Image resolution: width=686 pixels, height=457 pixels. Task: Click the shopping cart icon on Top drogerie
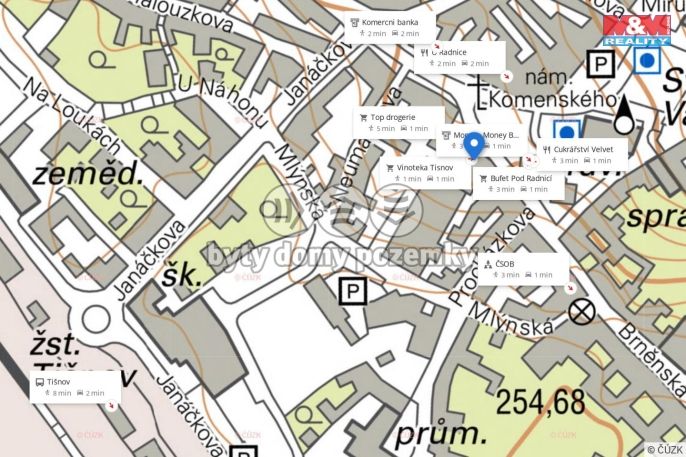click(x=363, y=118)
